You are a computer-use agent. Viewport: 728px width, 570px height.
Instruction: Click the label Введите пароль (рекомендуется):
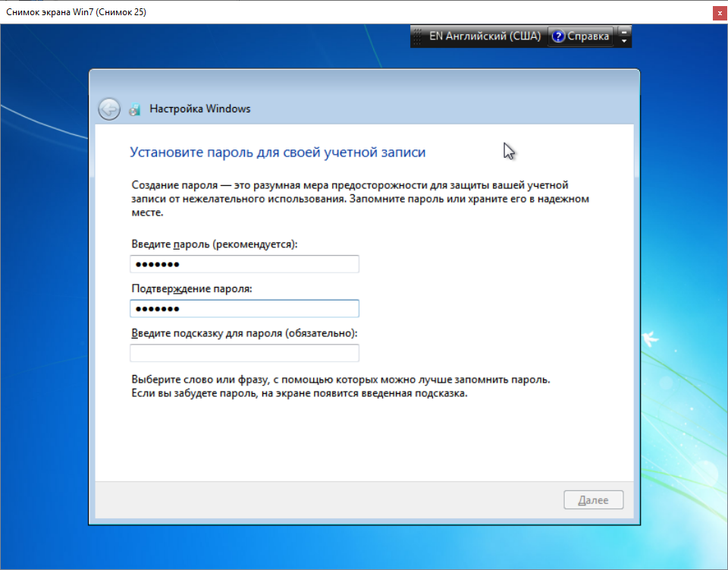pyautogui.click(x=215, y=244)
